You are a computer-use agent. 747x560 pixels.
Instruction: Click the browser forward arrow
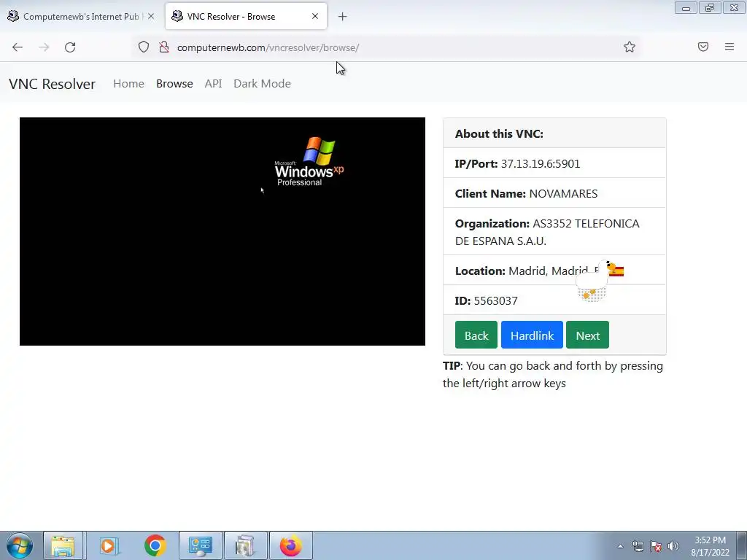[x=44, y=47]
